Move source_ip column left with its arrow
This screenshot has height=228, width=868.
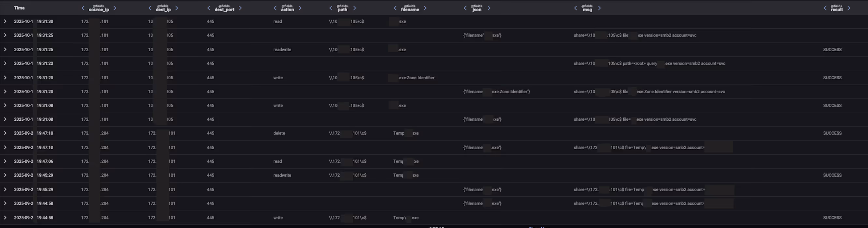(x=83, y=8)
